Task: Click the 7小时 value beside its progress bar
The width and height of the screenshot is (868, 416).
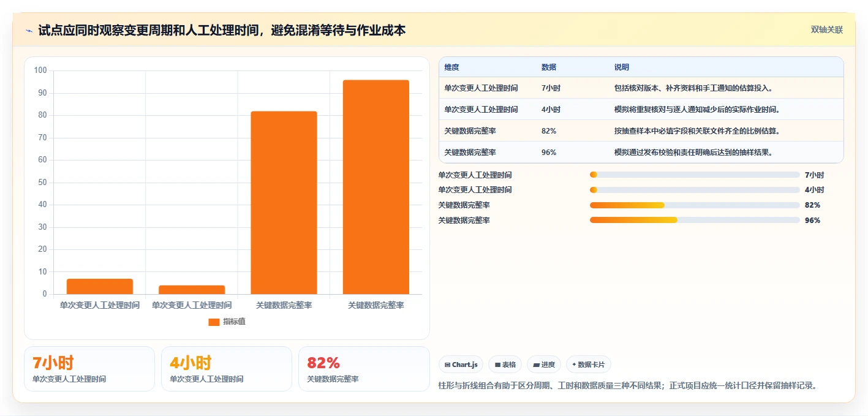Action: coord(814,175)
